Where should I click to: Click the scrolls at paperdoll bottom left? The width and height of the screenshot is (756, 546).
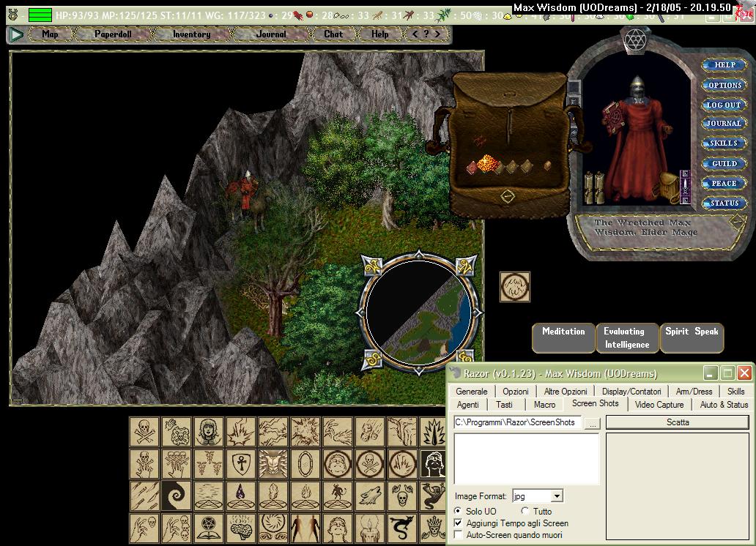tap(594, 187)
